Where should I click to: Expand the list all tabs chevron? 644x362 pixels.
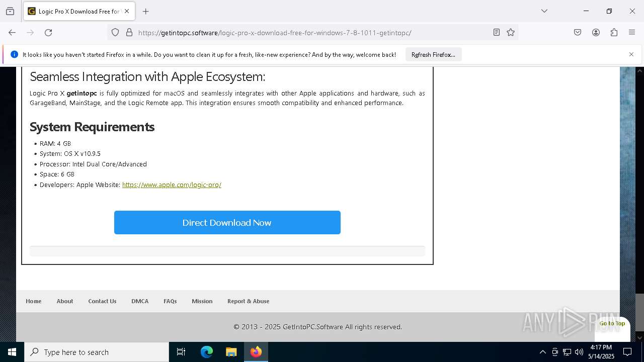[544, 11]
